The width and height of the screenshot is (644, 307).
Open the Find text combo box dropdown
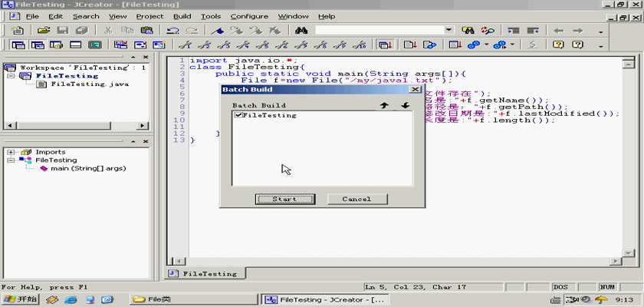(x=449, y=30)
